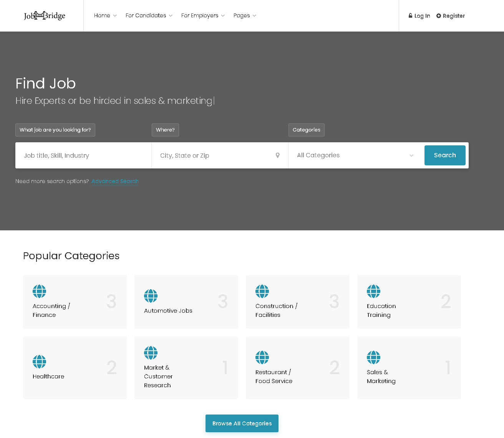Click the globe icon for Accounting / Finance
Viewport: 504px width, 438px height.
(39, 291)
